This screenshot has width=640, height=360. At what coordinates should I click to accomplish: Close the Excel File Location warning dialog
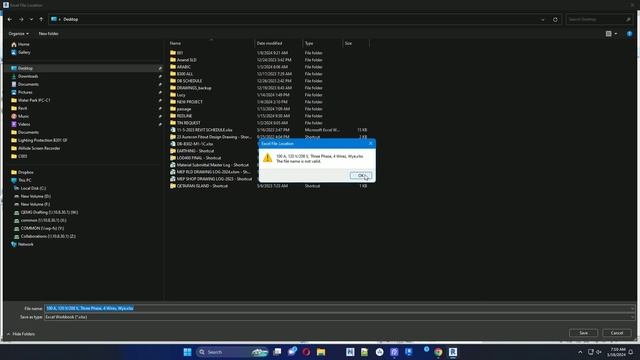pos(370,143)
